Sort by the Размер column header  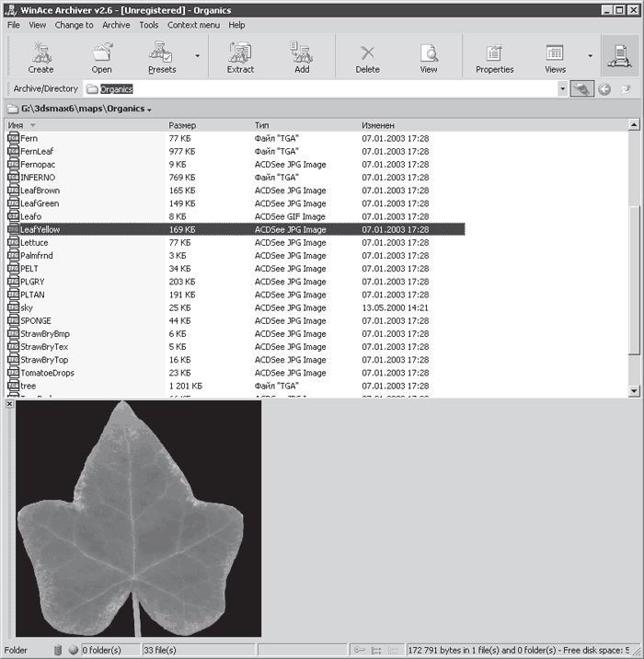click(209, 125)
